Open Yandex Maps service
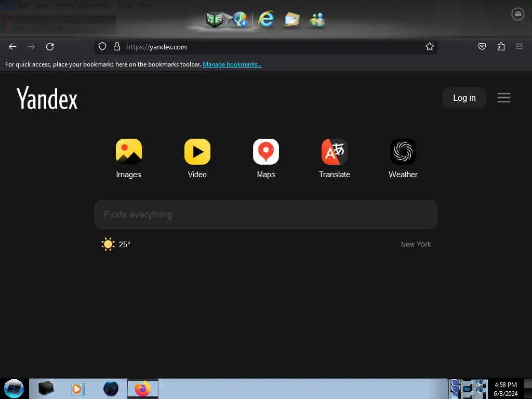Image resolution: width=532 pixels, height=399 pixels. [266, 158]
